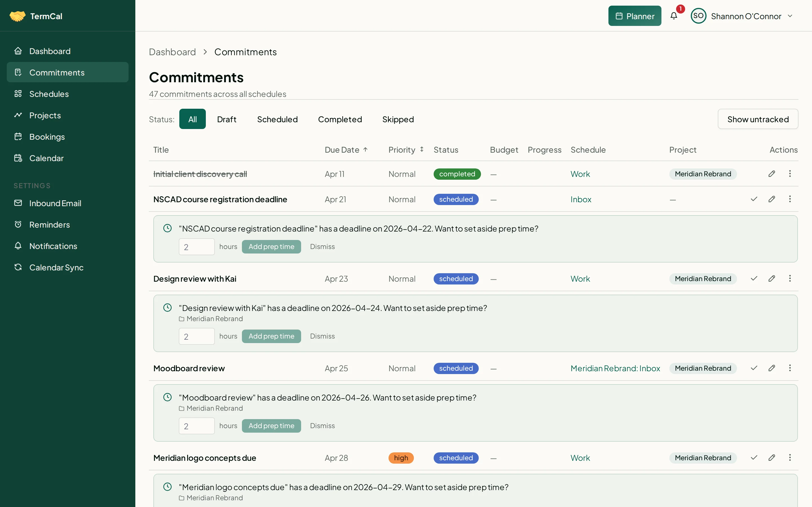Viewport: 812px width, 507px height.
Task: Open the Bookings section
Action: click(x=47, y=137)
